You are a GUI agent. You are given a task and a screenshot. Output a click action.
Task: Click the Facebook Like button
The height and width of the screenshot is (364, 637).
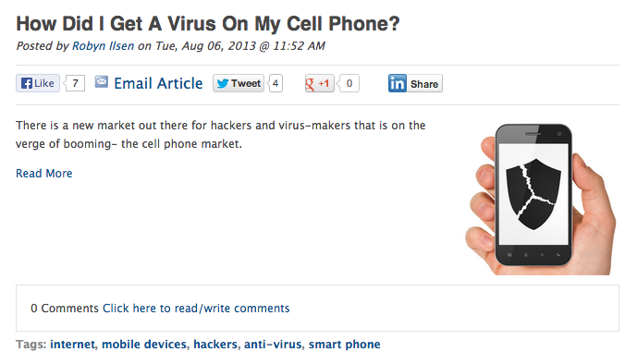(38, 83)
